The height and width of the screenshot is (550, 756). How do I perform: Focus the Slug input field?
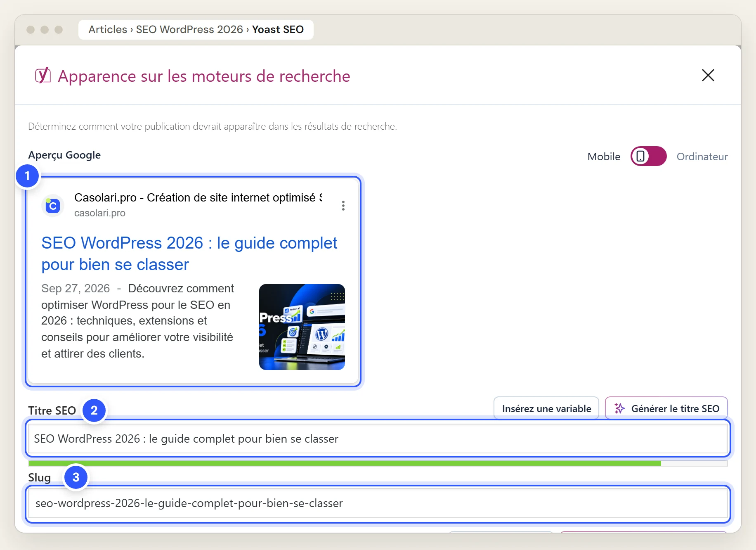[377, 503]
